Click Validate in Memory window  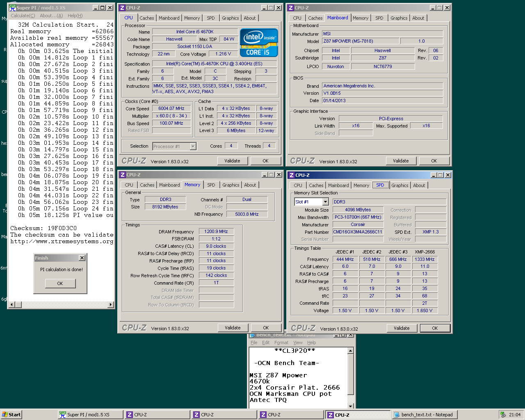(x=233, y=328)
